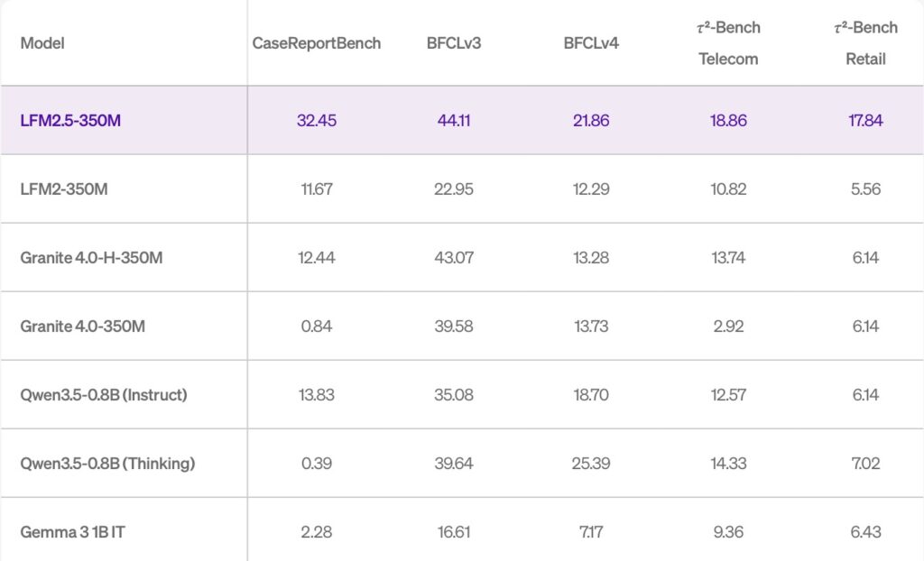Click Gemma 3 1B IT's Retail score 6.43
This screenshot has width=924, height=561.
[x=865, y=532]
